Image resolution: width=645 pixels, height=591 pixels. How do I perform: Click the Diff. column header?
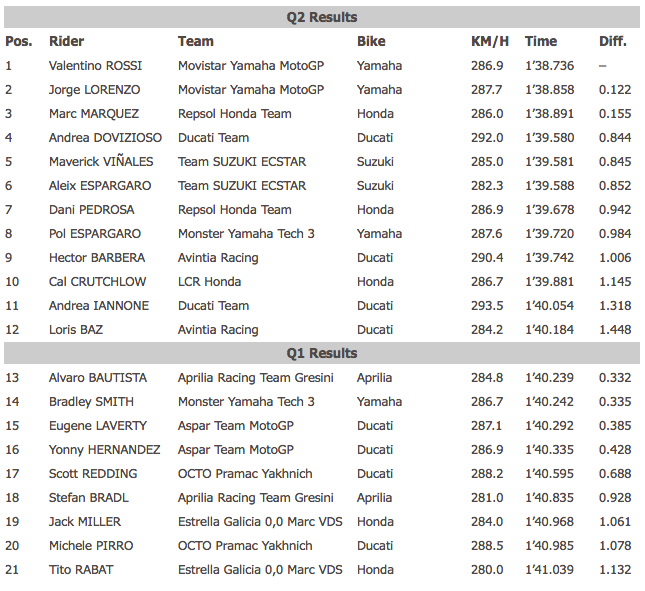[x=613, y=42]
